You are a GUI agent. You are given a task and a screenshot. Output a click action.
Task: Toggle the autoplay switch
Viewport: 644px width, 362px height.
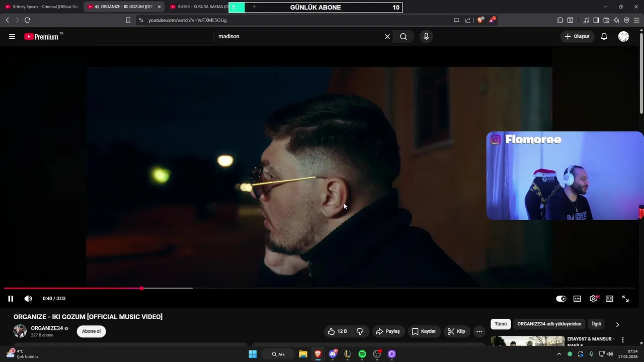tap(561, 299)
